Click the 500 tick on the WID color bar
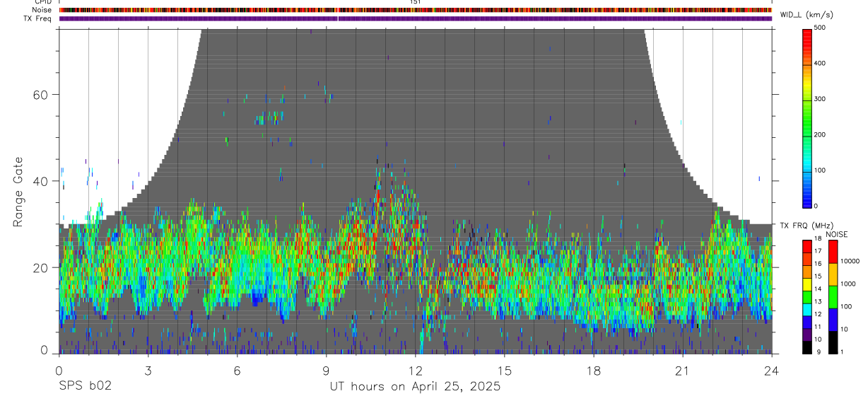 821,28
